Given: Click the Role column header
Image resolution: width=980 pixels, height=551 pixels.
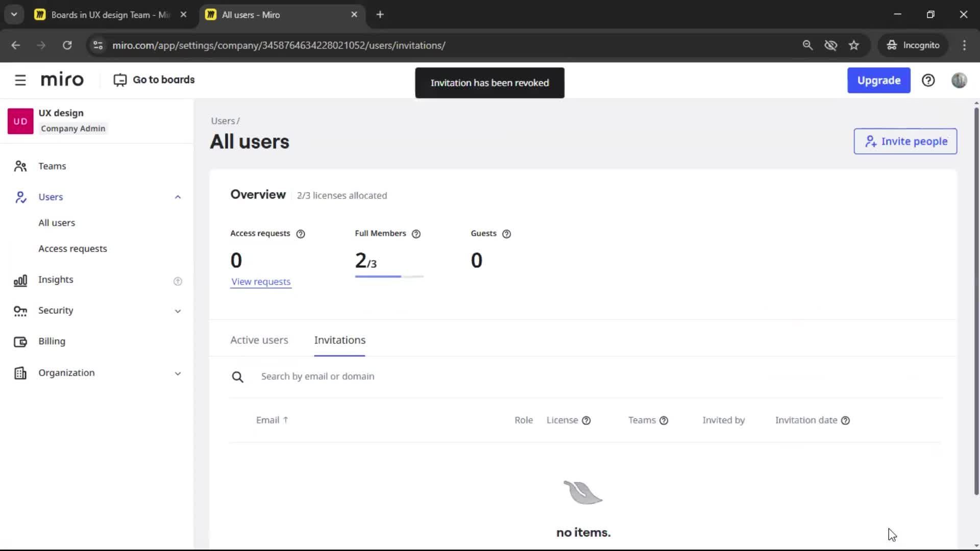Looking at the screenshot, I should point(523,420).
